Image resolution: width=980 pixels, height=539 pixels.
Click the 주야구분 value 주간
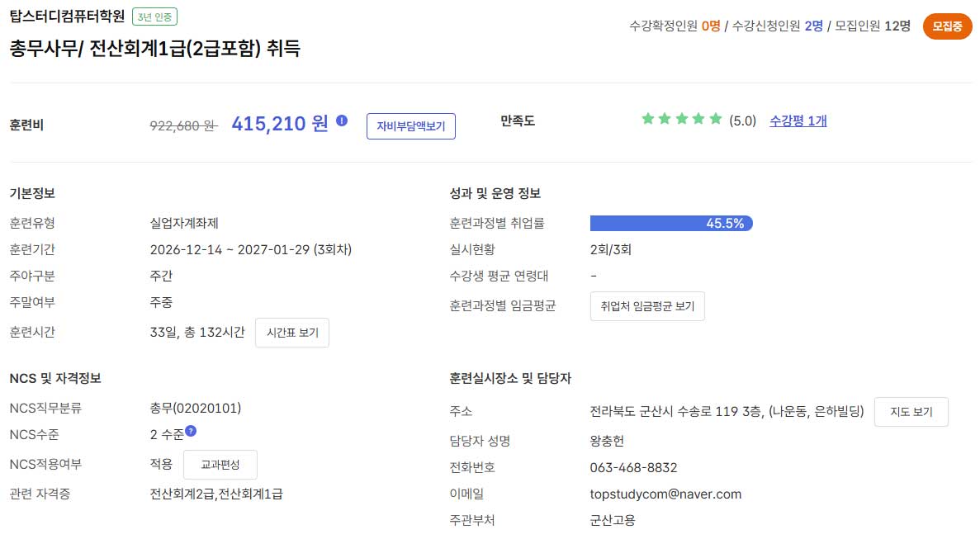161,276
